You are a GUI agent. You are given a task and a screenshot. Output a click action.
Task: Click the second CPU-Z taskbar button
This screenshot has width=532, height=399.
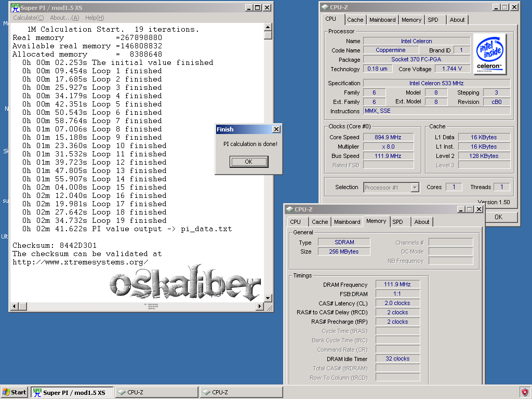click(x=241, y=392)
